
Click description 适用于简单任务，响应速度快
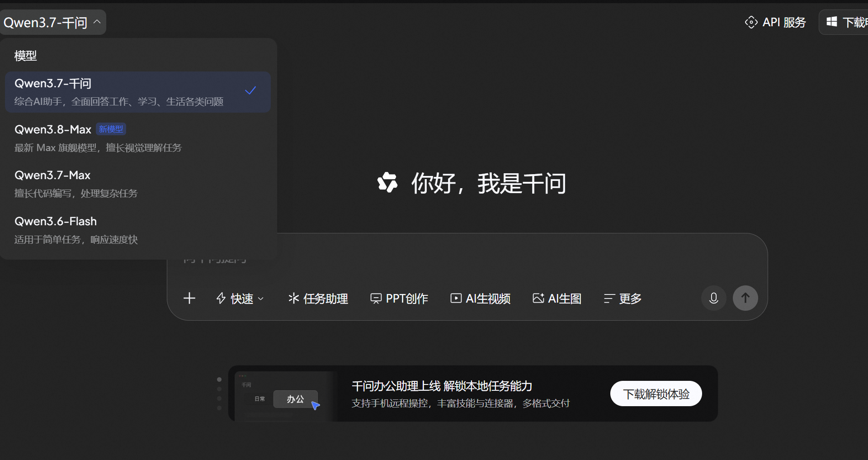(x=76, y=240)
